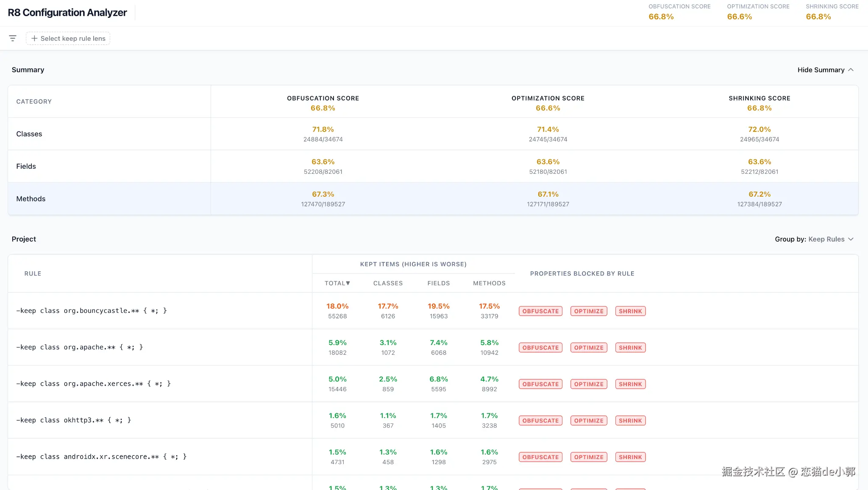
Task: Click OBFUSCATE badge for org.bouncycastle rule
Action: tap(540, 311)
